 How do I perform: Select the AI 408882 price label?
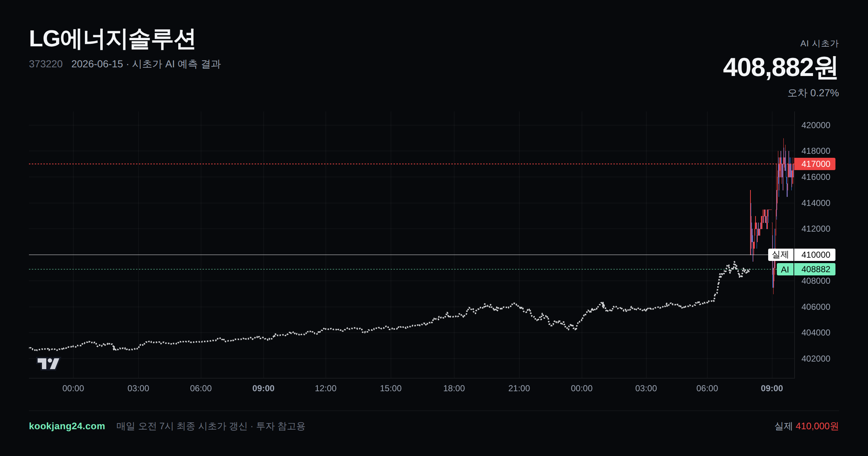pyautogui.click(x=806, y=269)
